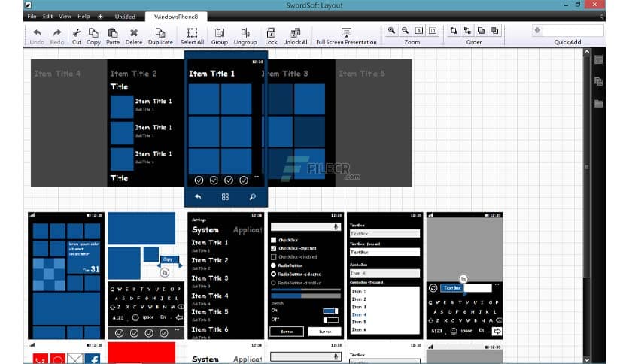
Task: Open the stacked pages icon in right sidebar
Action: click(x=598, y=81)
